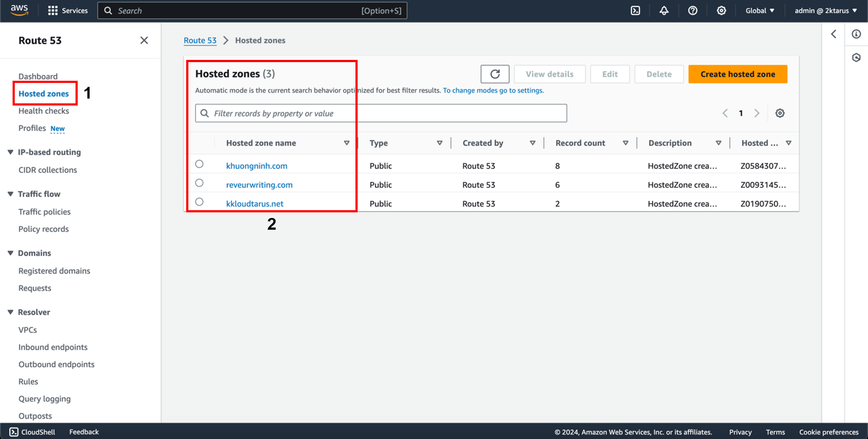
Task: Focus the top AWS search box
Action: tap(252, 10)
